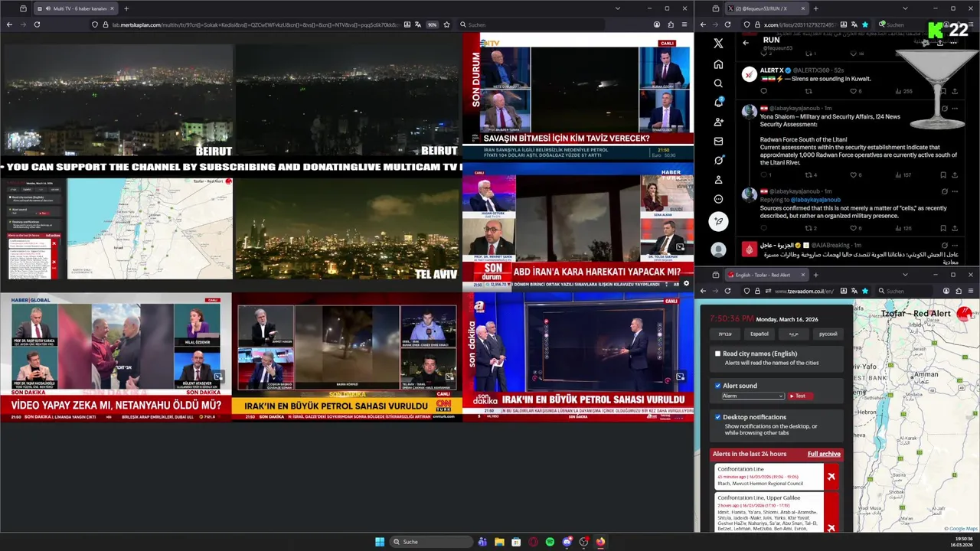
Task: Toggle Desktop notifications checkbox
Action: 717,417
